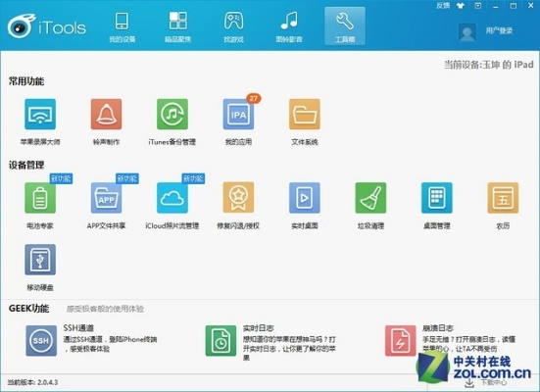Screen dimensions: 540x392
Task: Click GEEK功能 section heading
Action: pyautogui.click(x=29, y=309)
